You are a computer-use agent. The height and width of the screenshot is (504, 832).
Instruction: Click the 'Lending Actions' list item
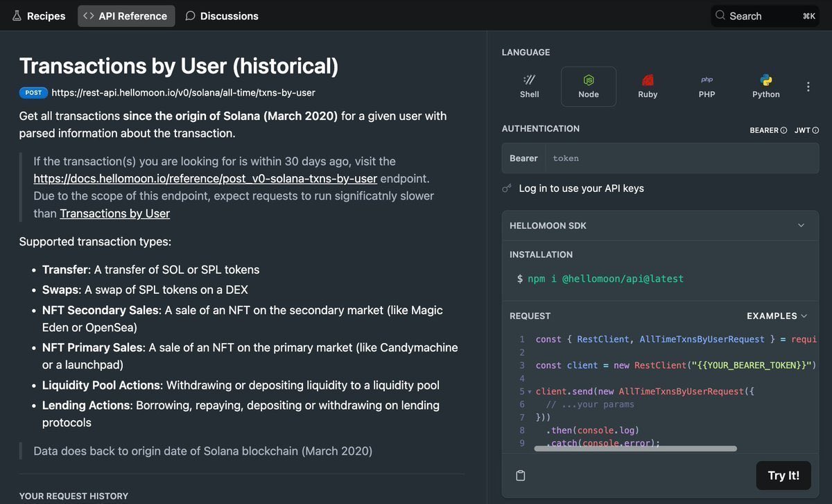[x=241, y=414]
